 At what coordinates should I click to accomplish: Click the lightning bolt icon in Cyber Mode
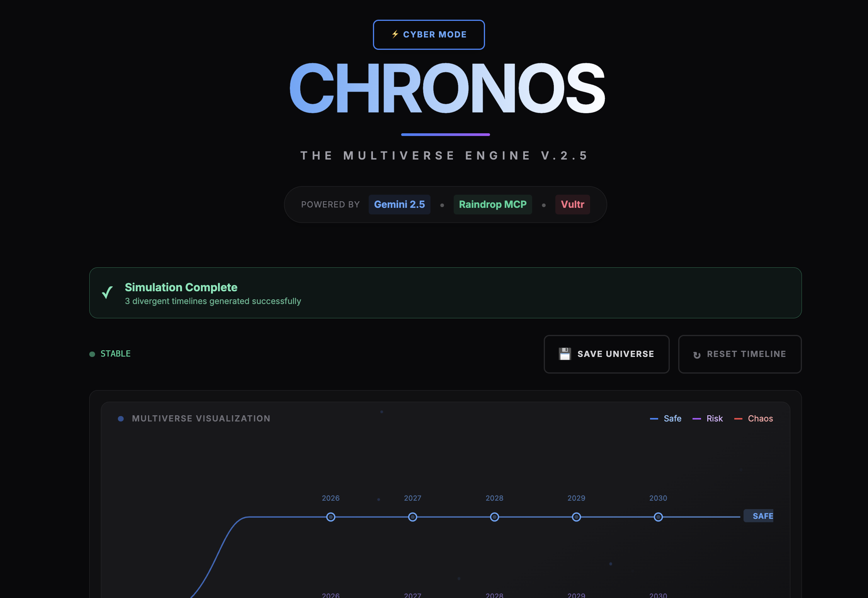point(395,34)
